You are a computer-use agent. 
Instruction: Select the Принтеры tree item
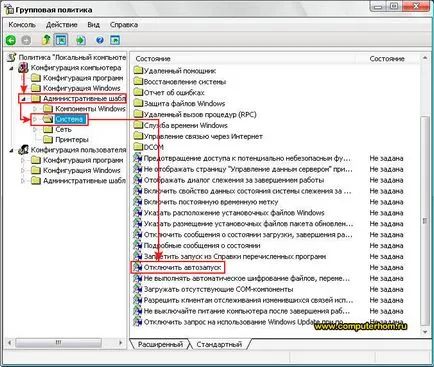point(72,139)
